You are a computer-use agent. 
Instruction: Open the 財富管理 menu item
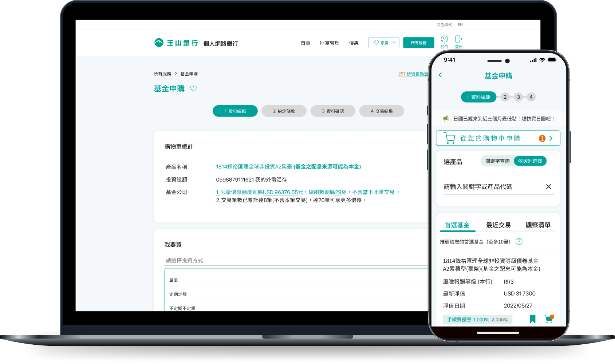(330, 43)
